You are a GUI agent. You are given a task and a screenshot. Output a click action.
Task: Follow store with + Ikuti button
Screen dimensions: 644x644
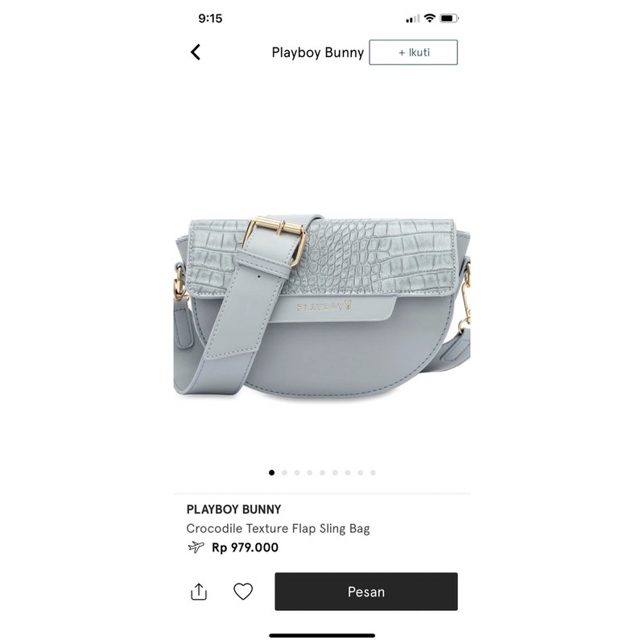click(413, 52)
